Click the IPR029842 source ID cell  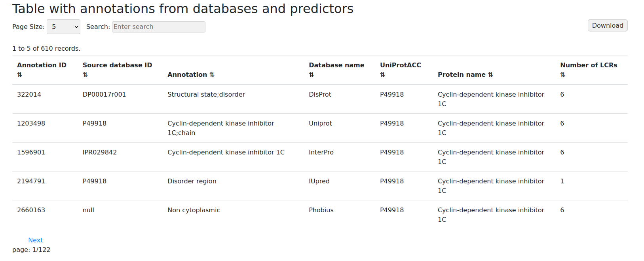point(99,152)
